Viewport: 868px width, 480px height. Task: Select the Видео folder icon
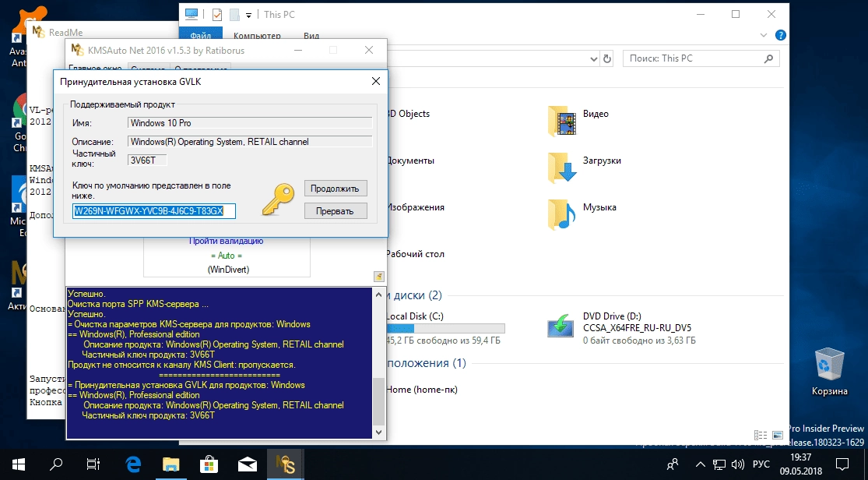click(x=561, y=122)
